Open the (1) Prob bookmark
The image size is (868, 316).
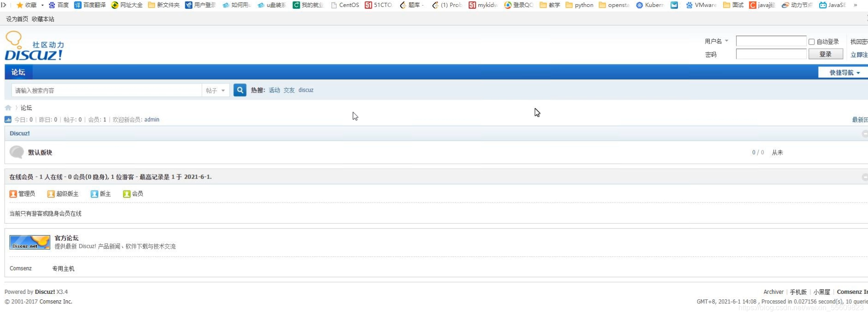pyautogui.click(x=447, y=5)
